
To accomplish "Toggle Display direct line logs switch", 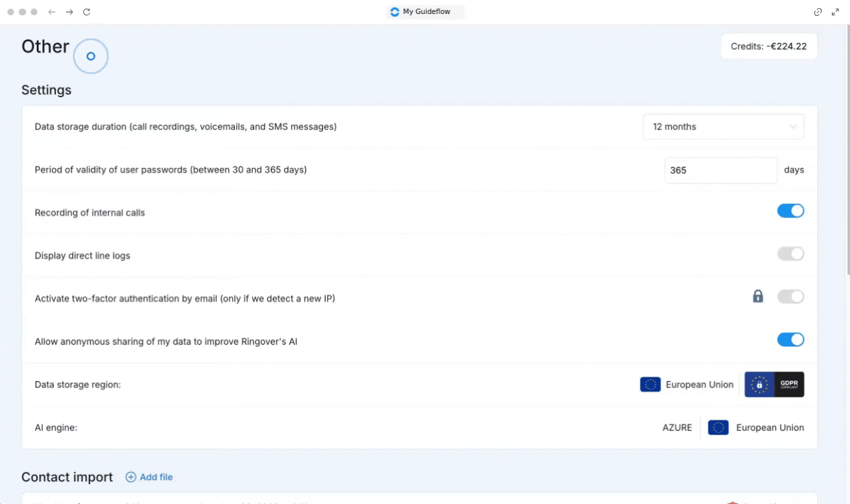I will click(790, 254).
